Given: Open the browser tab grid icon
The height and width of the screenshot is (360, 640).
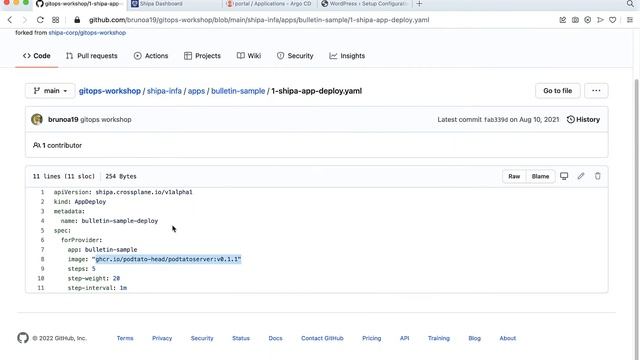Looking at the screenshot, I should [x=56, y=20].
